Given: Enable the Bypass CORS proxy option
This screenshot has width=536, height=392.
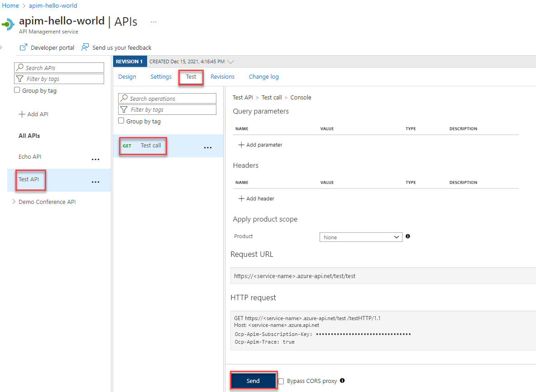Looking at the screenshot, I should (281, 381).
